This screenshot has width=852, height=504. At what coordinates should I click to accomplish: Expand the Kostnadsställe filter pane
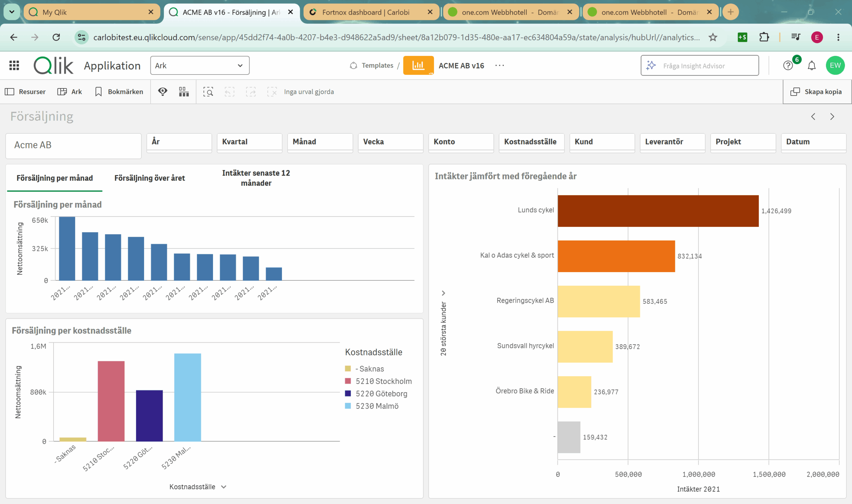(x=531, y=142)
